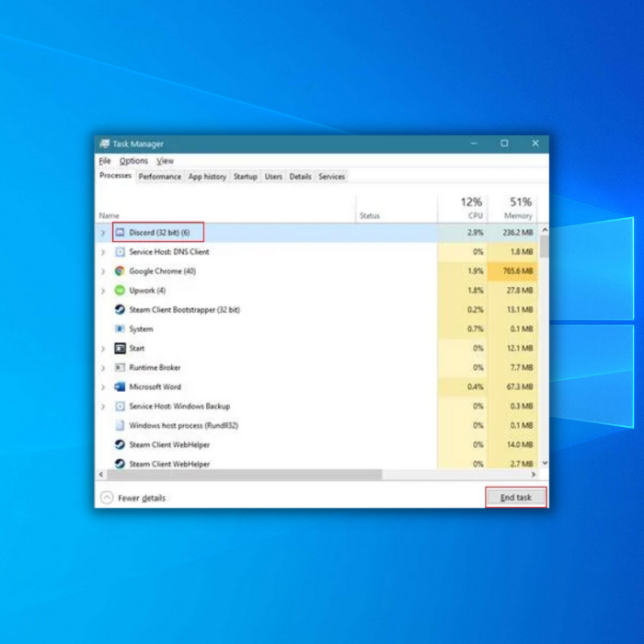Expand the Runtime Broker process row
This screenshot has height=644, width=644.
103,368
